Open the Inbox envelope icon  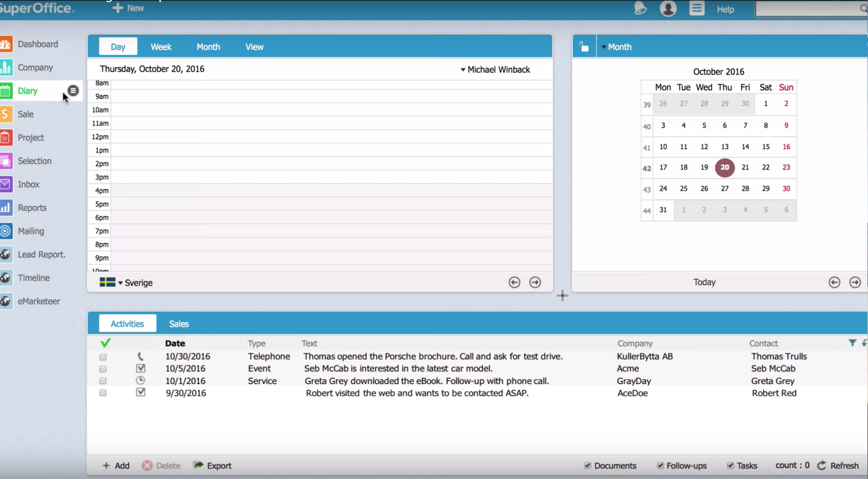[6, 184]
